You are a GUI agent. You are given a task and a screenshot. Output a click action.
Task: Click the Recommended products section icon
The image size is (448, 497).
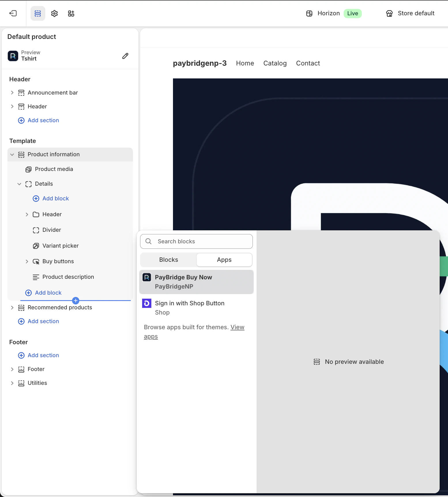pos(21,308)
